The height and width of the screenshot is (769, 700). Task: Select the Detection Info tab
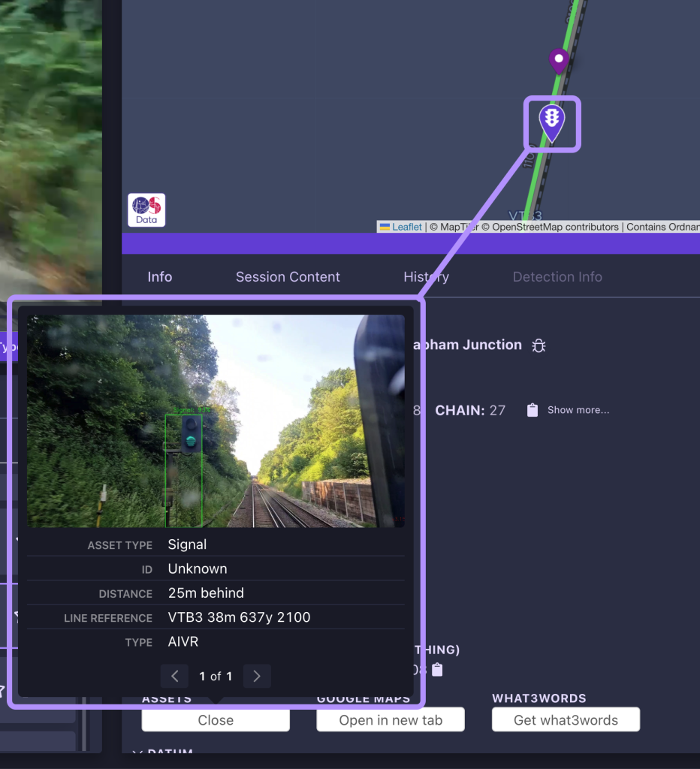(557, 276)
